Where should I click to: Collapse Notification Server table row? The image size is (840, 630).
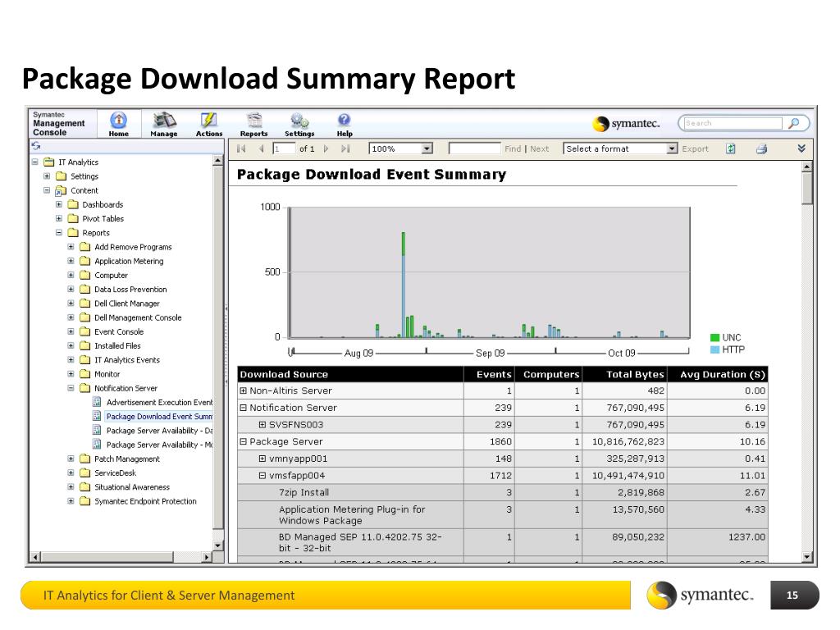point(243,408)
